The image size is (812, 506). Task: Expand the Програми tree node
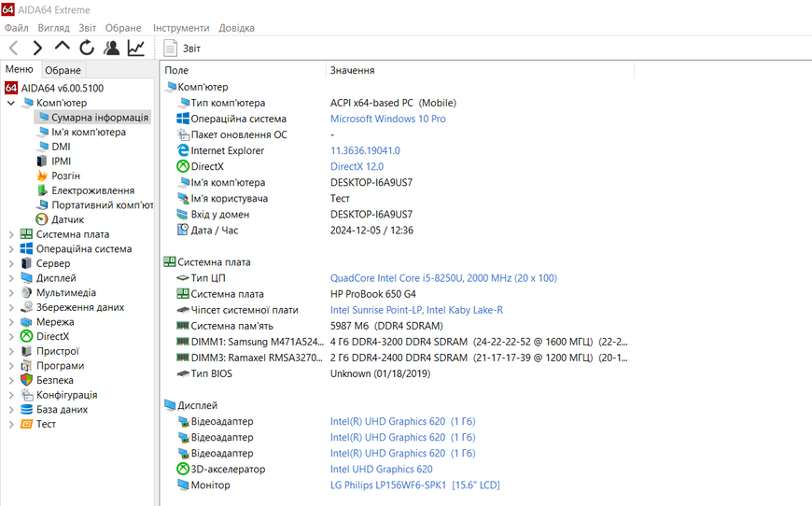tap(11, 366)
